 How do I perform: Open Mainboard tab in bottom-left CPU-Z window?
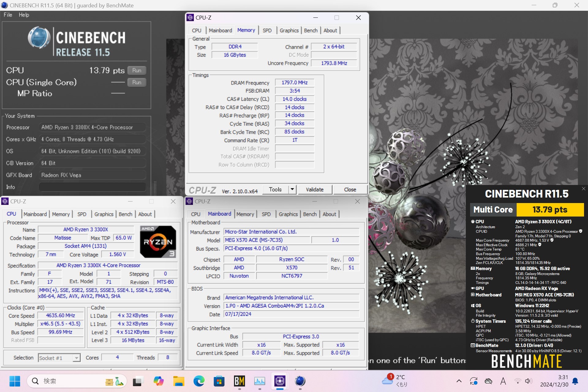[35, 214]
